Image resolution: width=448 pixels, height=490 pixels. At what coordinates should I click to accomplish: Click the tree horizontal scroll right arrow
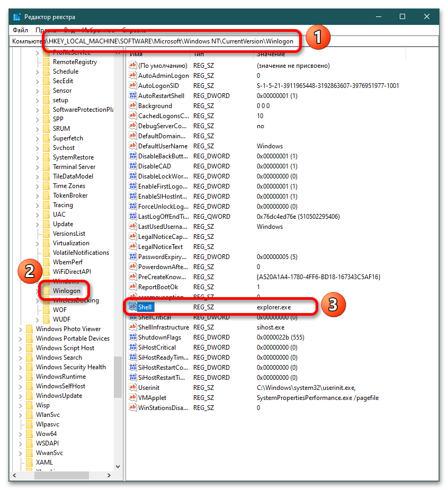pos(109,475)
